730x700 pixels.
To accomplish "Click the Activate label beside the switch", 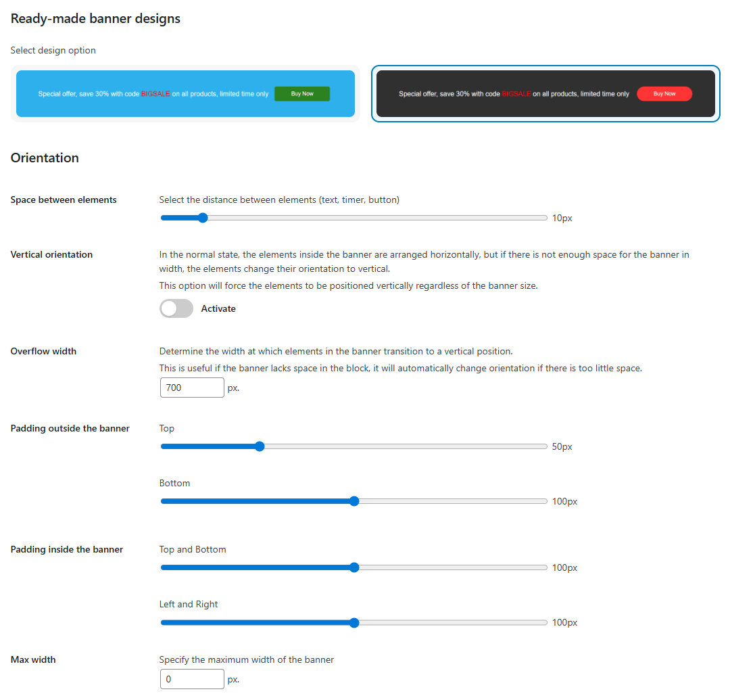I will pyautogui.click(x=218, y=308).
